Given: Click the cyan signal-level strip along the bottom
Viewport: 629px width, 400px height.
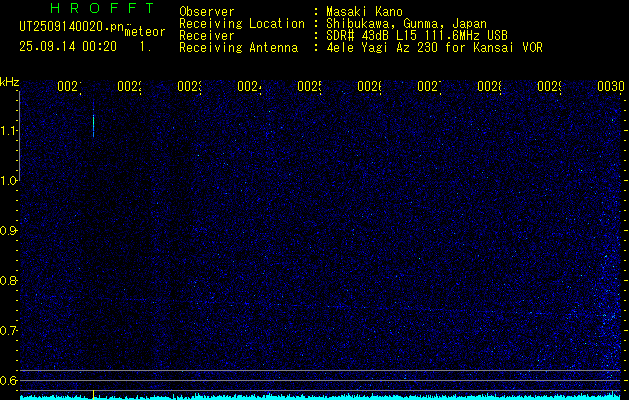Looking at the screenshot, I should click(322, 397).
